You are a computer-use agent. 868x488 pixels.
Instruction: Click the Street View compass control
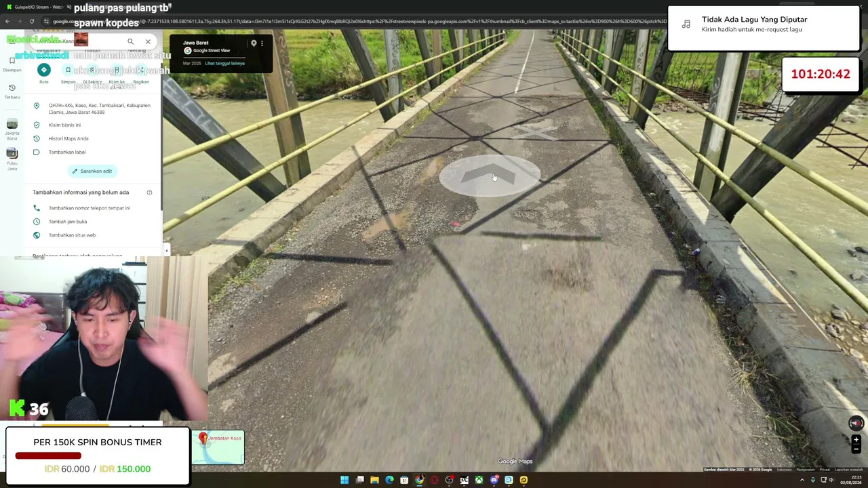(856, 423)
